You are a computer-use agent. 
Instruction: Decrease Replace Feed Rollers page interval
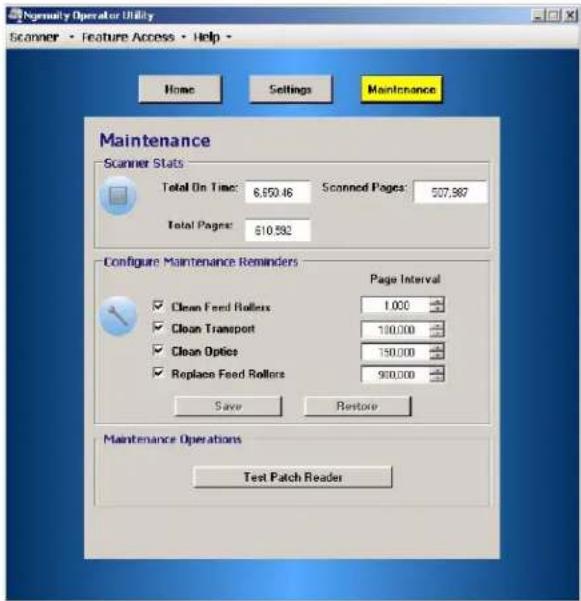437,378
